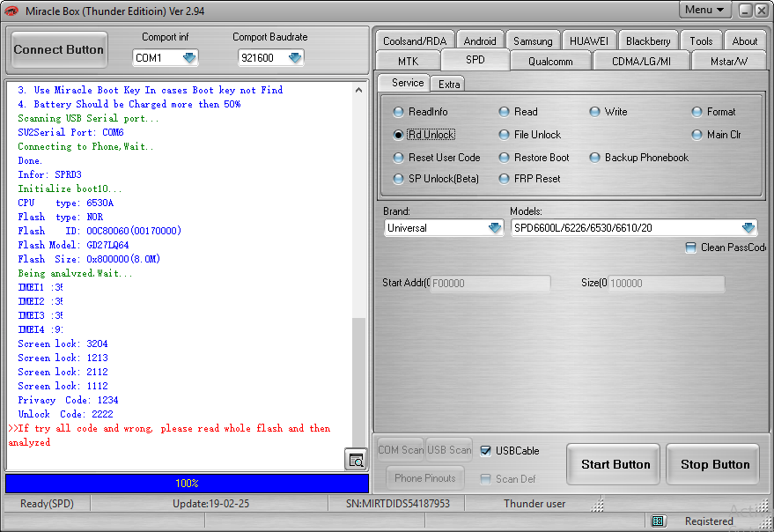
Task: Switch to the Android tab
Action: [480, 41]
